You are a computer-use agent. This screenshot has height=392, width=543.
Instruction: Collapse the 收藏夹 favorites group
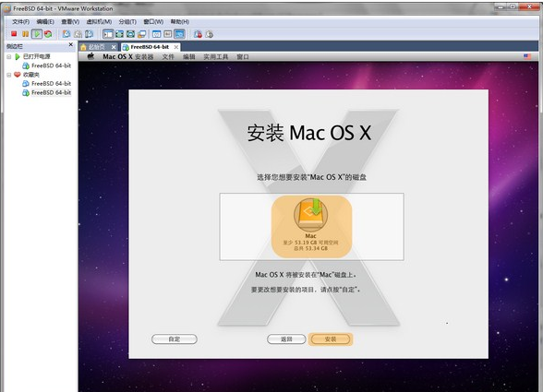[x=9, y=75]
